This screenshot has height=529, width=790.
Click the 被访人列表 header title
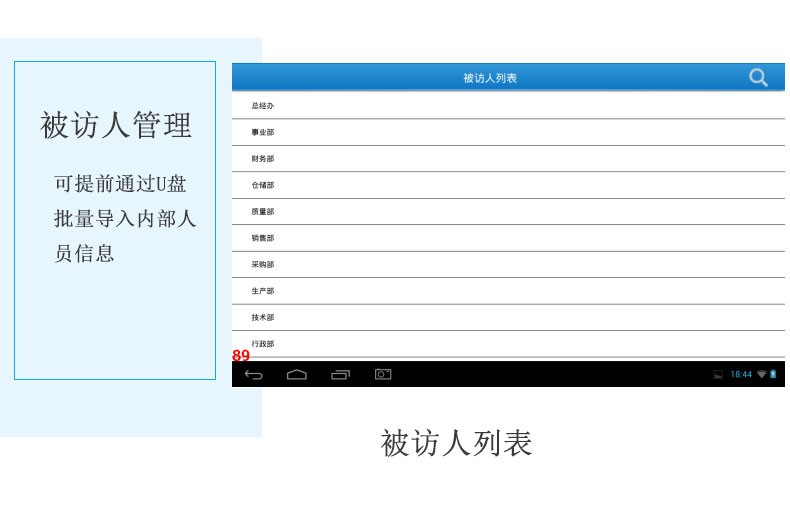click(x=490, y=78)
